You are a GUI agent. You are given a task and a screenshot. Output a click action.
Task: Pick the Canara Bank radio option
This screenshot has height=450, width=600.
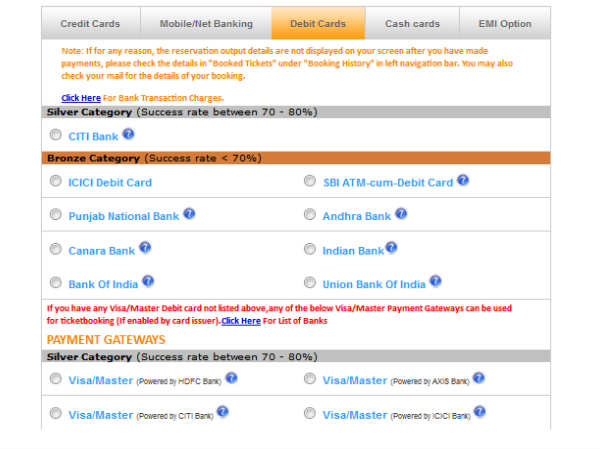pyautogui.click(x=54, y=249)
